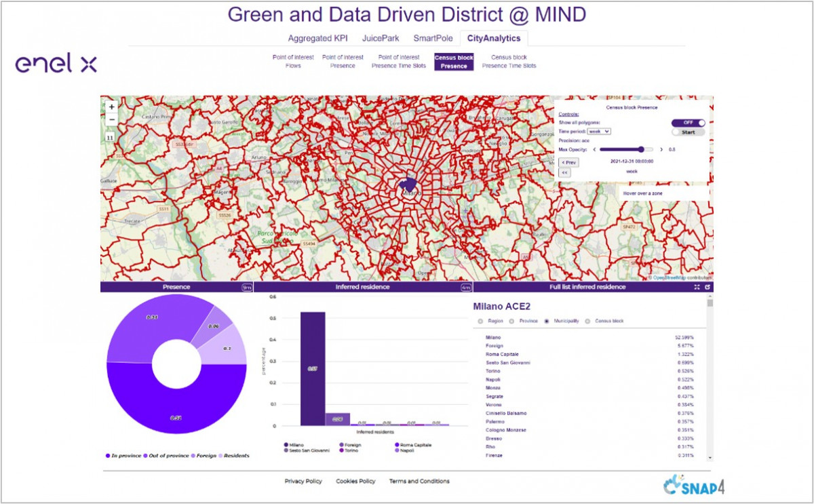The image size is (814, 504).
Task: Click the 9m badge on Presence panel
Action: [x=247, y=288]
